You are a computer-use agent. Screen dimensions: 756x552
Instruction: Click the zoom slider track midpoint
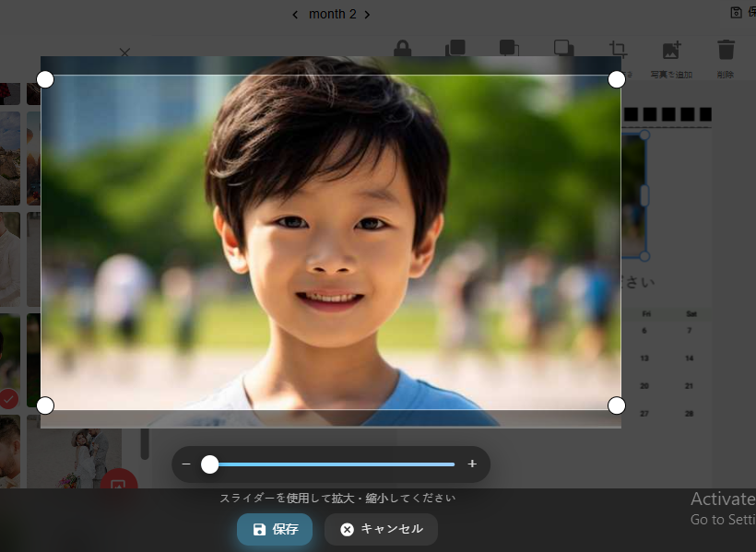332,464
